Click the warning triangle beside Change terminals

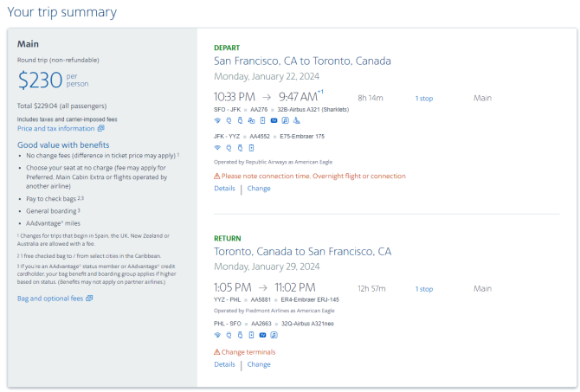216,352
